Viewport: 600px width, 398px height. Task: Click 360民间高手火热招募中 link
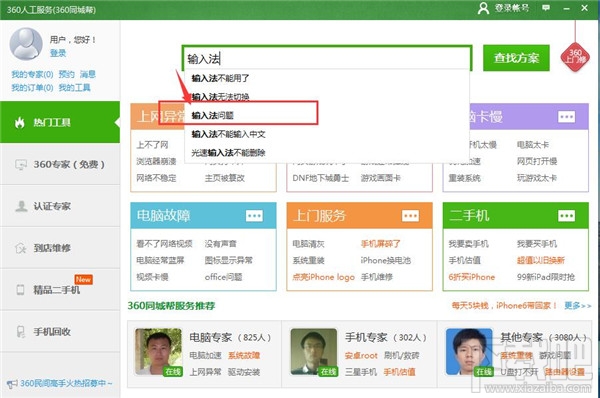coord(66,383)
